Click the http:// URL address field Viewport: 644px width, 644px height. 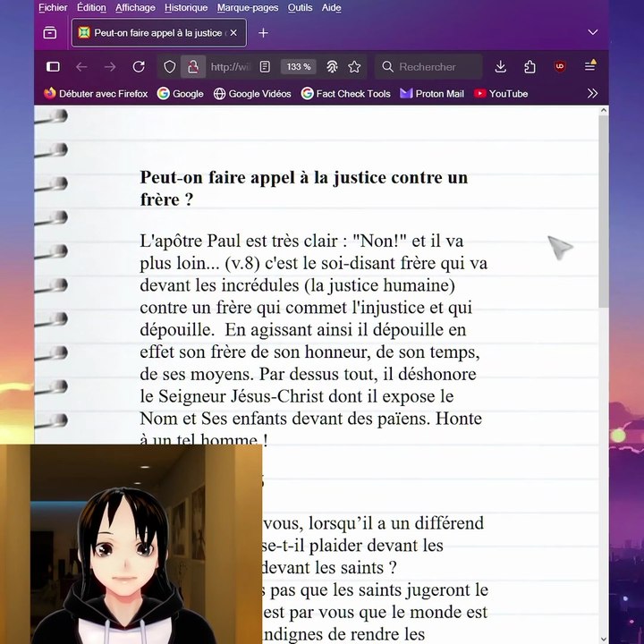[x=230, y=66]
